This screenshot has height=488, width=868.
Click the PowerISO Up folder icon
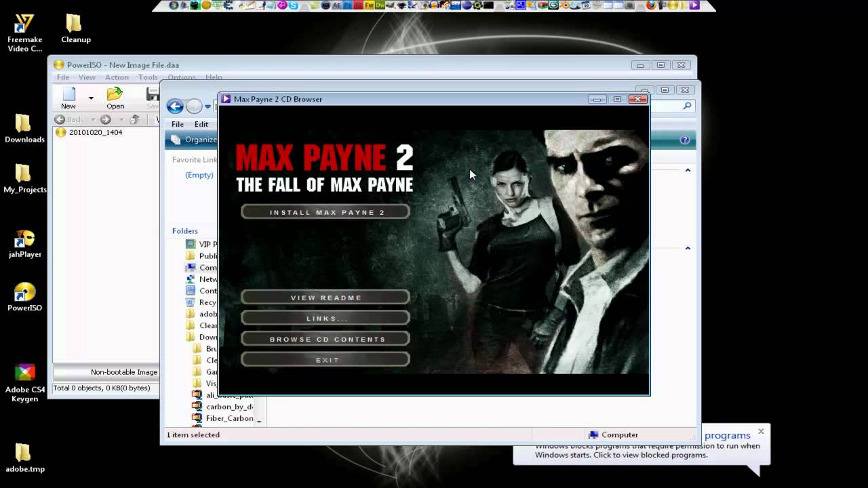point(135,119)
